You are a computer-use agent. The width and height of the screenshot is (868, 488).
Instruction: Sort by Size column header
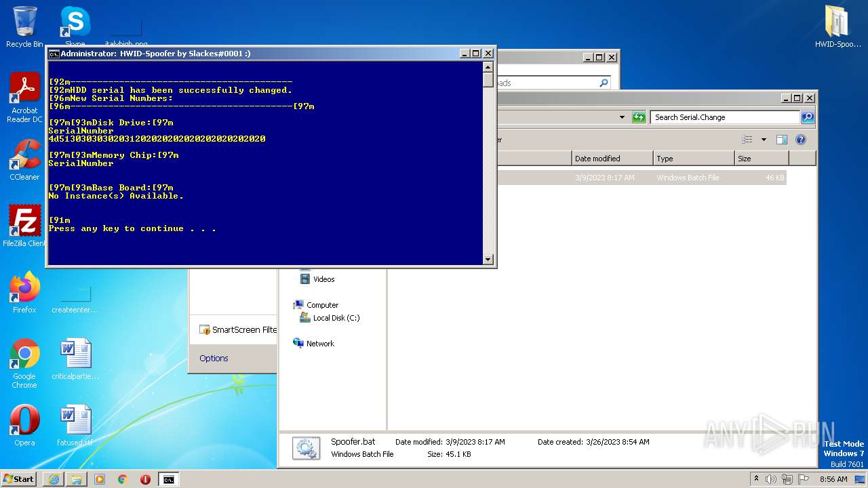click(x=762, y=159)
